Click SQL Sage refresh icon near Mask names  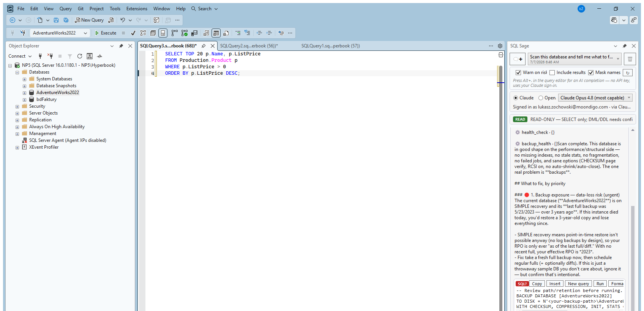pos(628,72)
